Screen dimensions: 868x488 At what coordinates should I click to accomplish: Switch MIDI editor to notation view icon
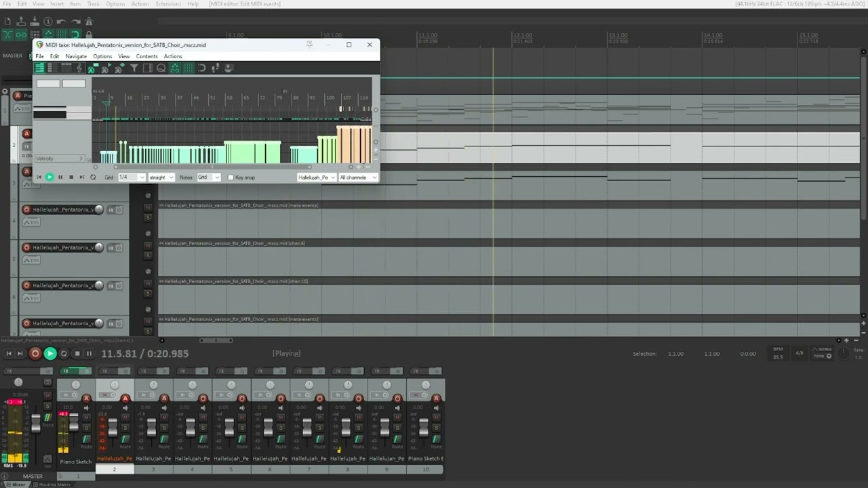pos(80,68)
